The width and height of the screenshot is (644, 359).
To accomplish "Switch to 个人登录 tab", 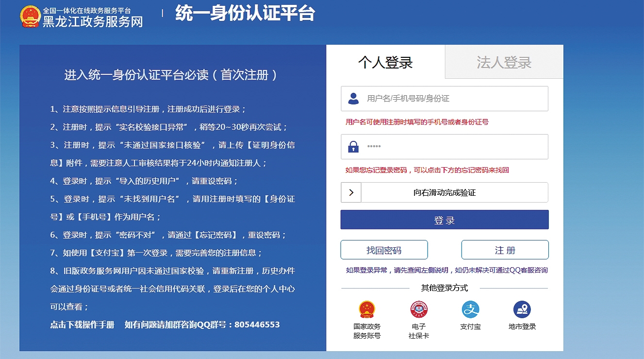I will pos(385,62).
